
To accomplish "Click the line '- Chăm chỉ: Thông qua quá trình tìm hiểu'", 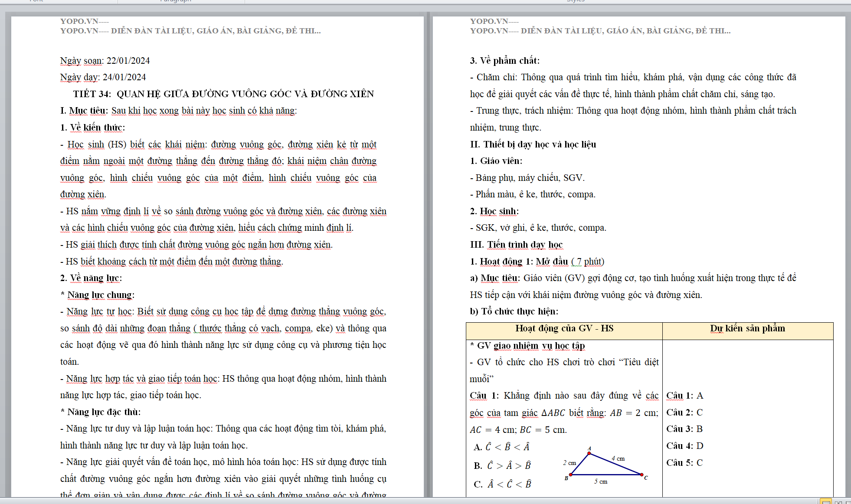I will pos(633,77).
